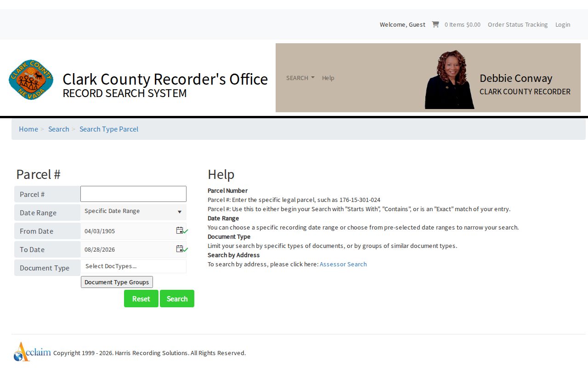
Task: Open the SEARCH dropdown menu
Action: click(300, 78)
